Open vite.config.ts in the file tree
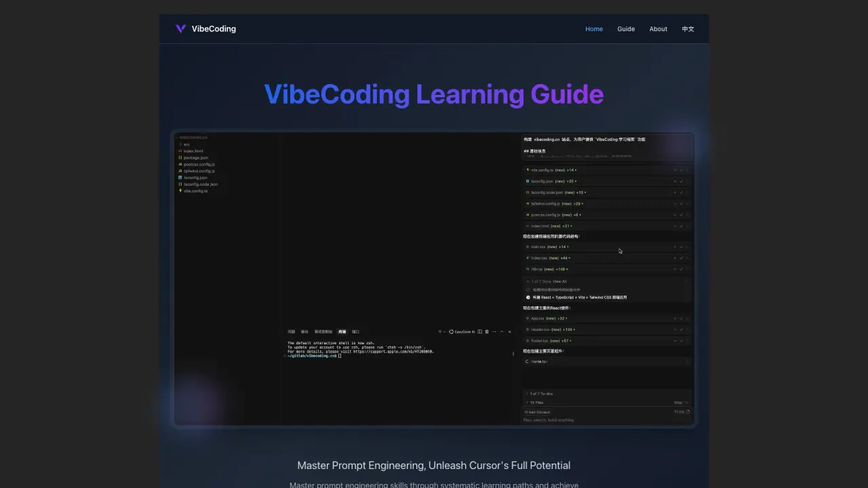Screen dimensions: 868x488 point(193,191)
